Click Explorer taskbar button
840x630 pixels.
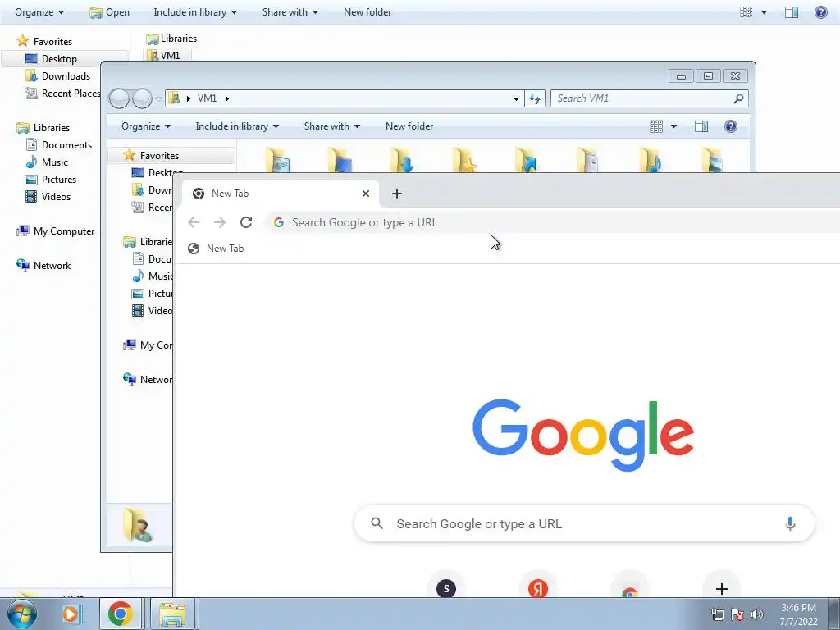point(172,614)
